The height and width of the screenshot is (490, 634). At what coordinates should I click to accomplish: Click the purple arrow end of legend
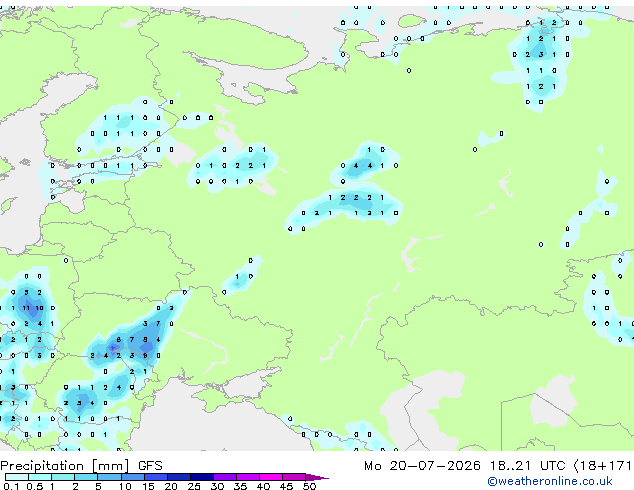pyautogui.click(x=317, y=477)
